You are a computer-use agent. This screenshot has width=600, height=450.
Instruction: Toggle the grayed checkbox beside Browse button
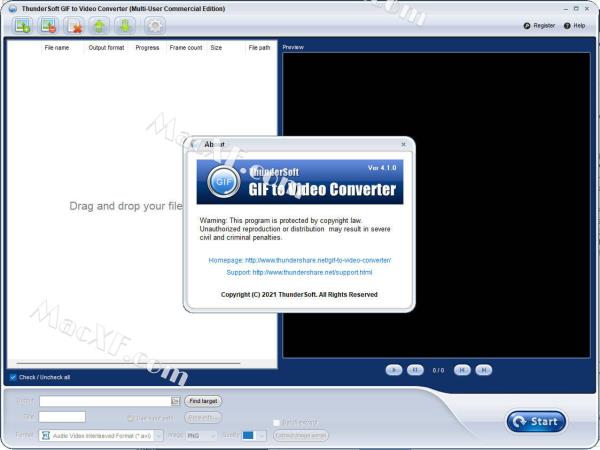[x=130, y=418]
